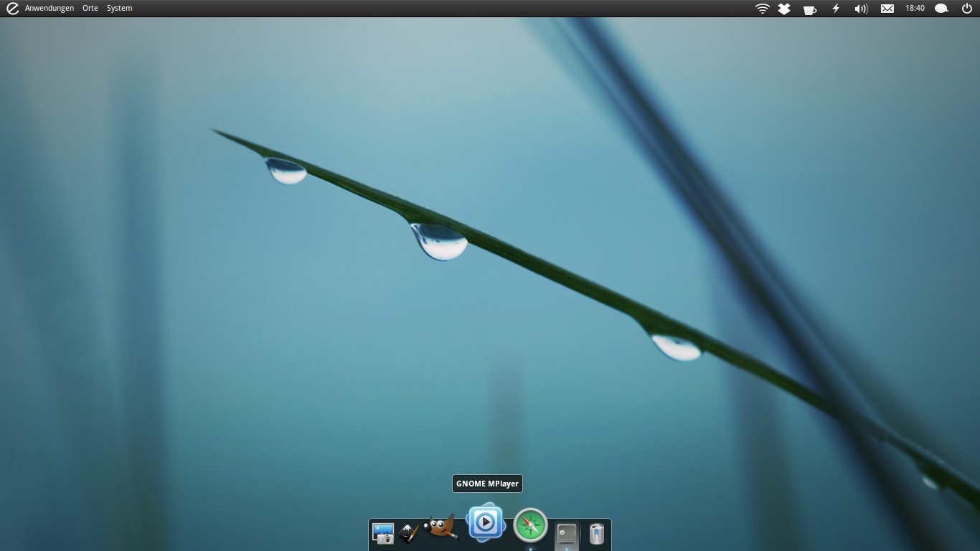Click the elementary logo in top panel
This screenshot has height=551, width=980.
[11, 8]
